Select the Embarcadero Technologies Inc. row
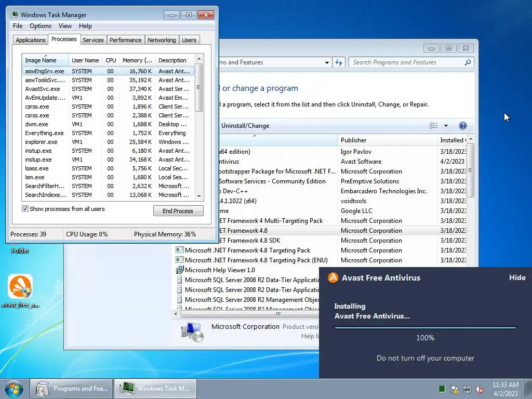The width and height of the screenshot is (532, 399). pos(343,191)
